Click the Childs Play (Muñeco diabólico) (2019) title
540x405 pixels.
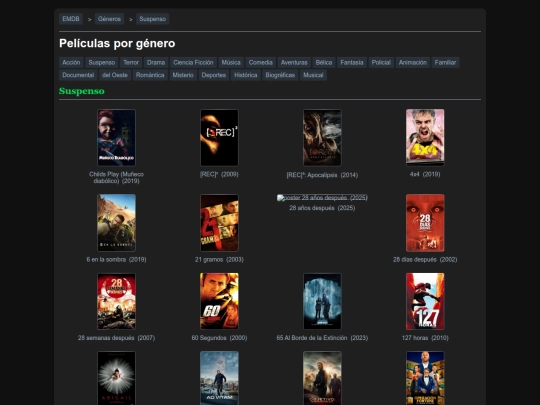click(x=116, y=177)
